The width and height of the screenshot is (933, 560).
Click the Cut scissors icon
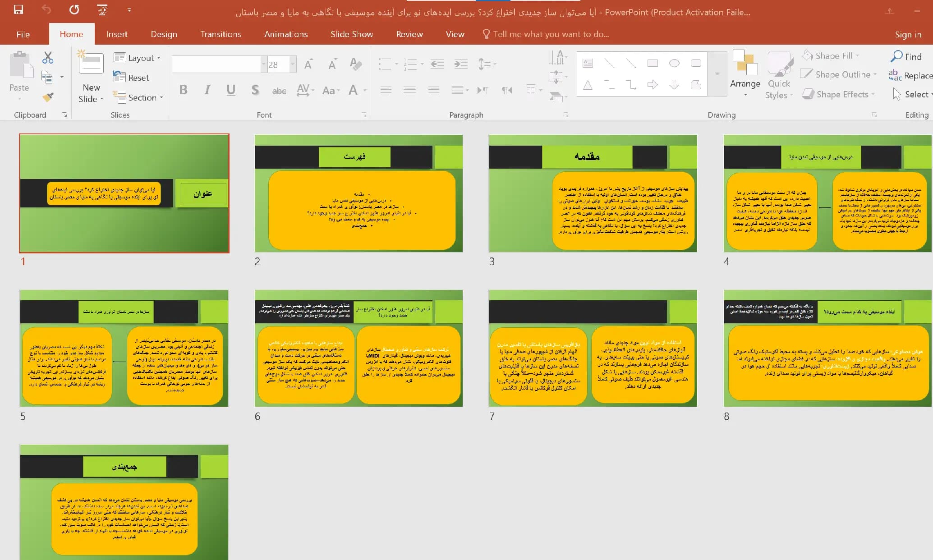click(x=47, y=58)
